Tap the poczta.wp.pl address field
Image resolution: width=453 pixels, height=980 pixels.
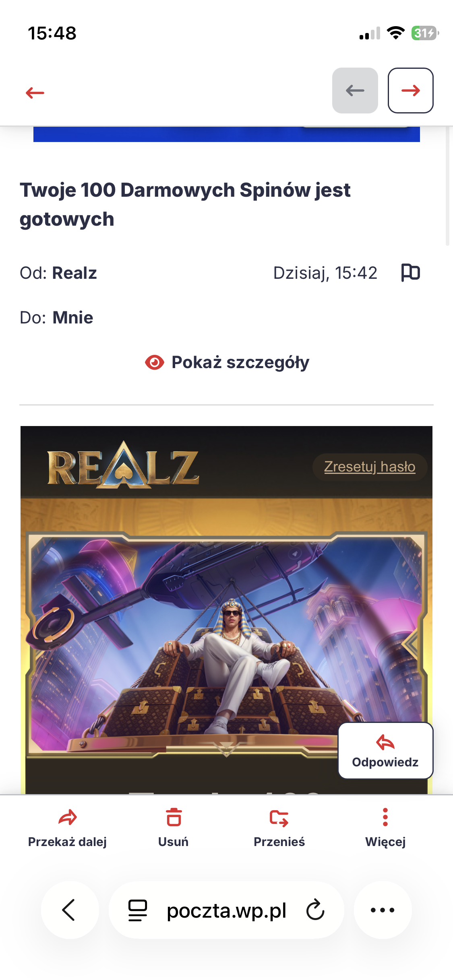point(226,910)
